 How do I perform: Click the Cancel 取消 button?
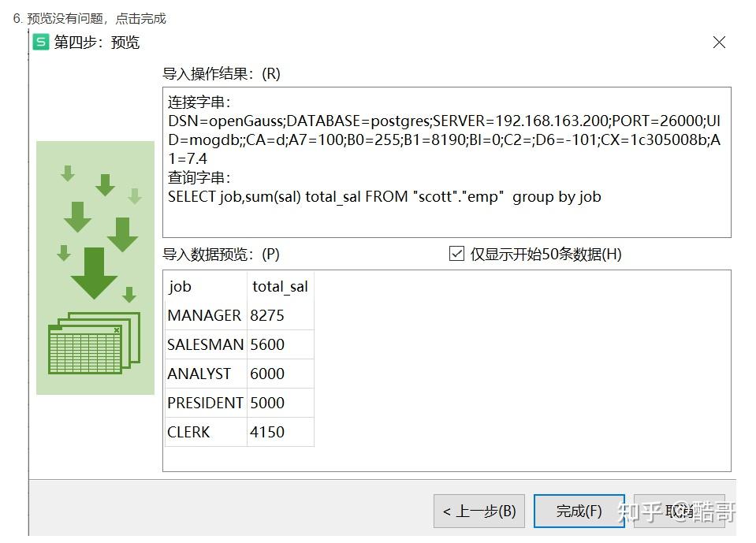tap(679, 511)
